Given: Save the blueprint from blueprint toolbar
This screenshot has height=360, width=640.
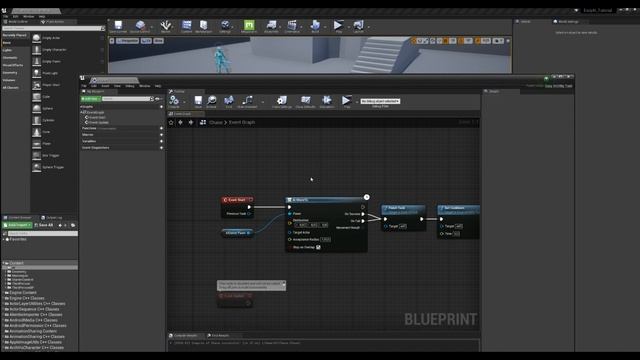Looking at the screenshot, I should click(x=198, y=101).
